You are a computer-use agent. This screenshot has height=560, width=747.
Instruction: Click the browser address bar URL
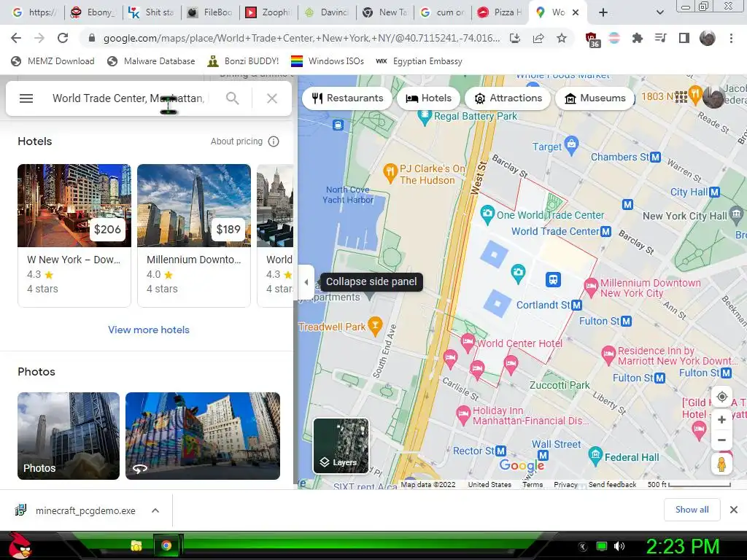(x=301, y=38)
